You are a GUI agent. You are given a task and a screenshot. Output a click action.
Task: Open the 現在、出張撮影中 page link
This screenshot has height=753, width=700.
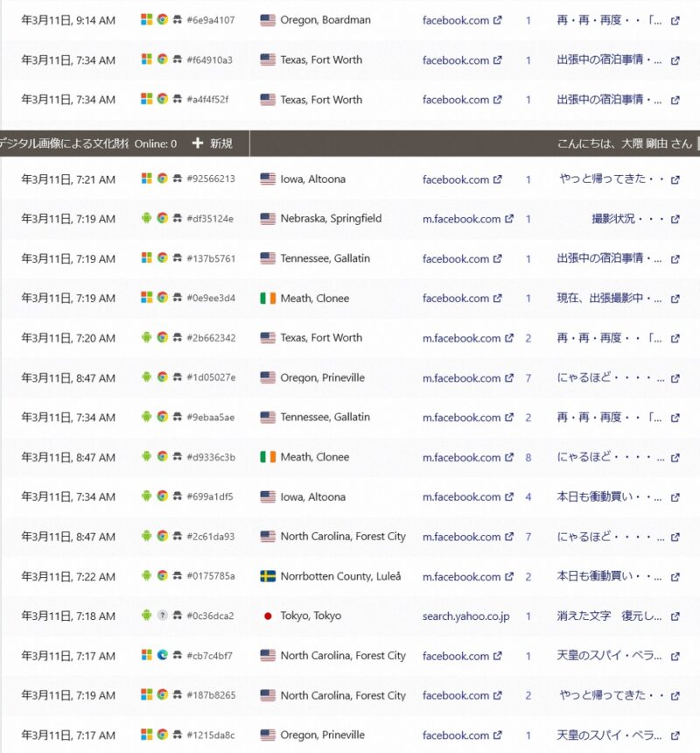609,299
